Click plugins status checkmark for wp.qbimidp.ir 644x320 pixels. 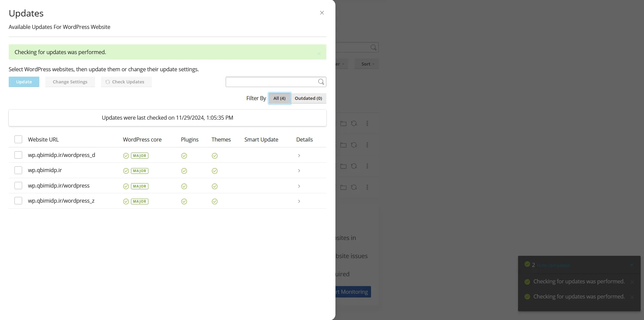pos(184,171)
